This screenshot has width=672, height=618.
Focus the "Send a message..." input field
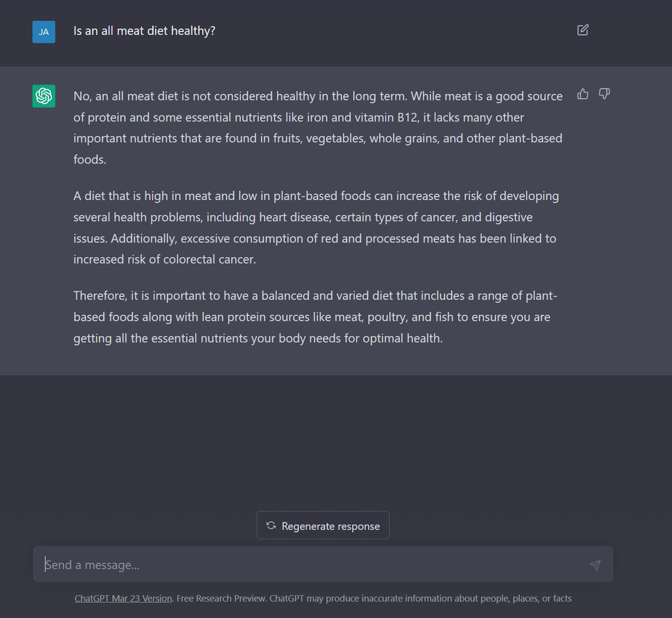pyautogui.click(x=323, y=564)
